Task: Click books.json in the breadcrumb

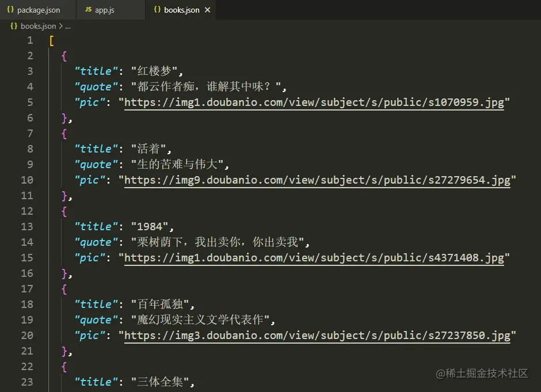Action: point(39,26)
